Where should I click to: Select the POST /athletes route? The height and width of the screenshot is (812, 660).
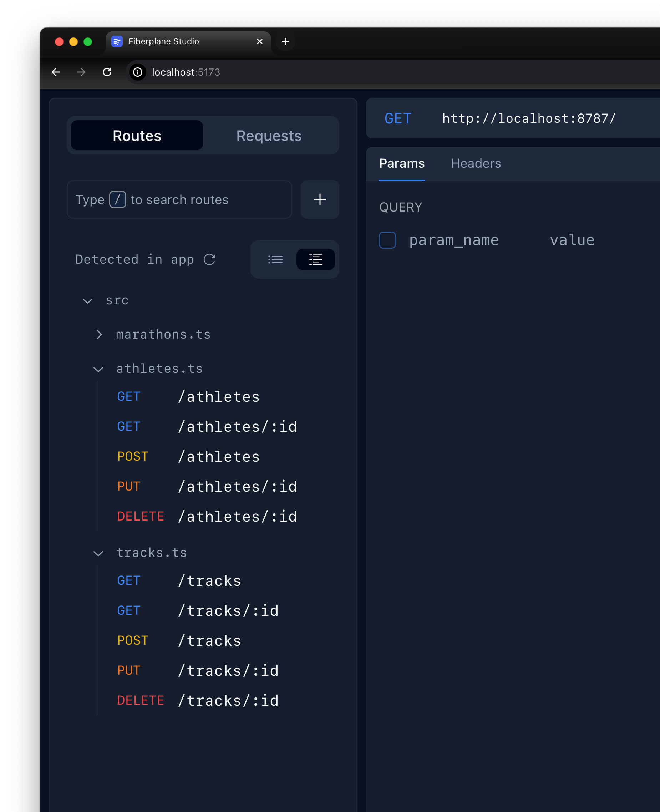pos(219,456)
